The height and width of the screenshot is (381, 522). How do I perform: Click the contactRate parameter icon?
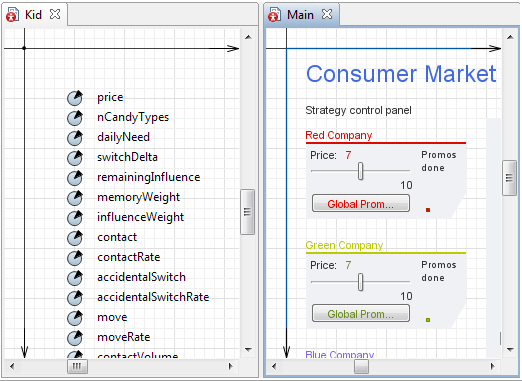click(75, 258)
